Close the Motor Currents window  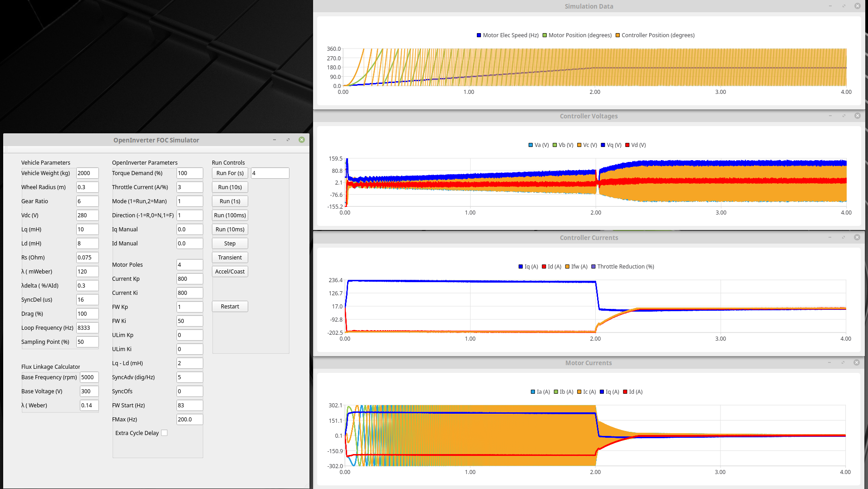tap(857, 362)
